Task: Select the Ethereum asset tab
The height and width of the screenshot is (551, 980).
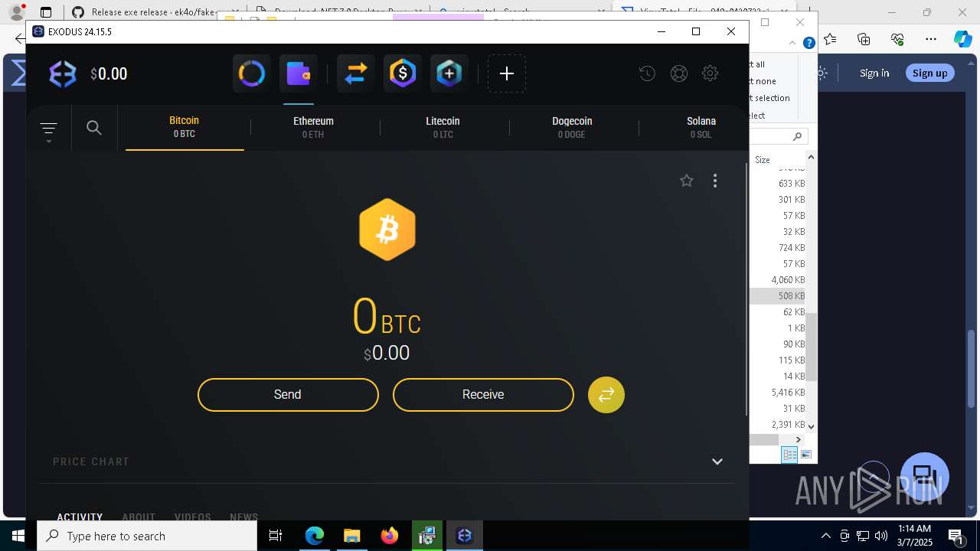Action: click(313, 127)
